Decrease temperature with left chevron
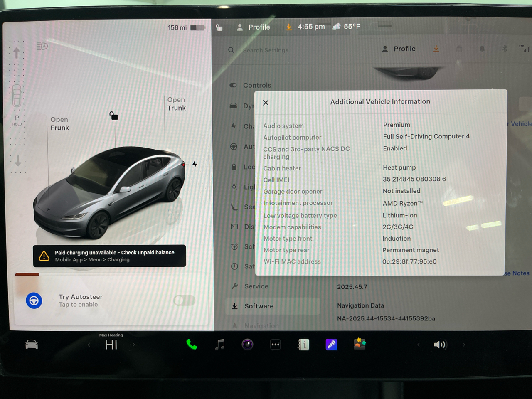532x399 pixels. [x=89, y=345]
